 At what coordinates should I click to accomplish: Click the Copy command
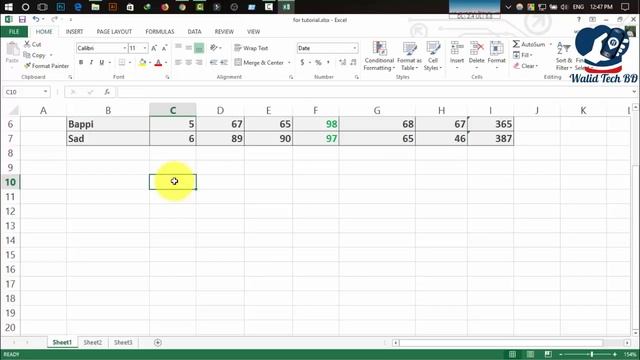point(35,55)
